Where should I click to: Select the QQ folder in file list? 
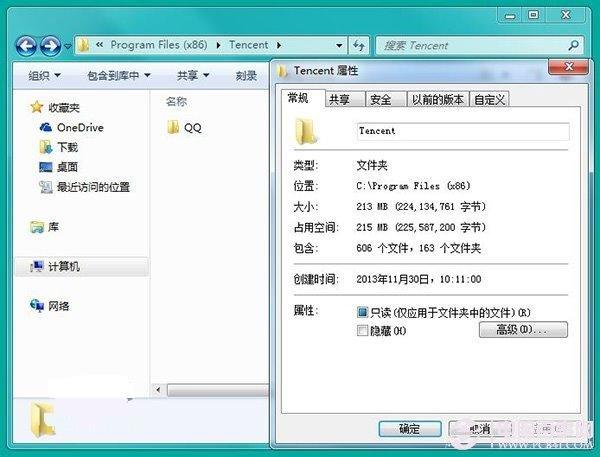point(192,128)
